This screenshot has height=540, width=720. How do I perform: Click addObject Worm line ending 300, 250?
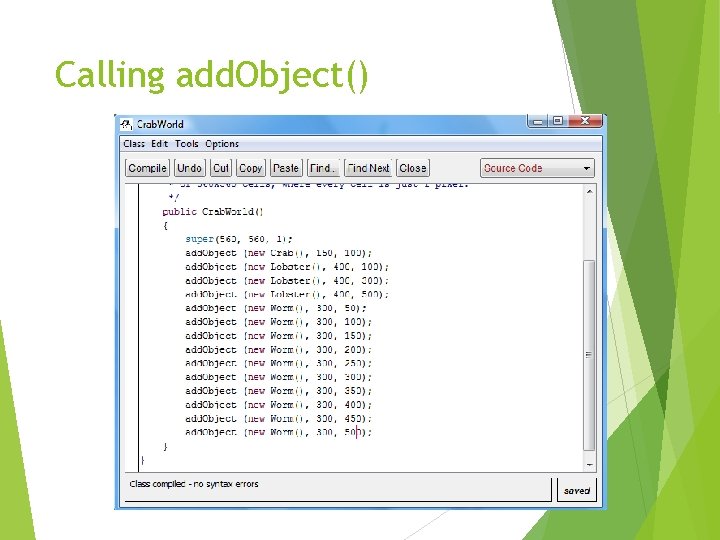point(278,363)
